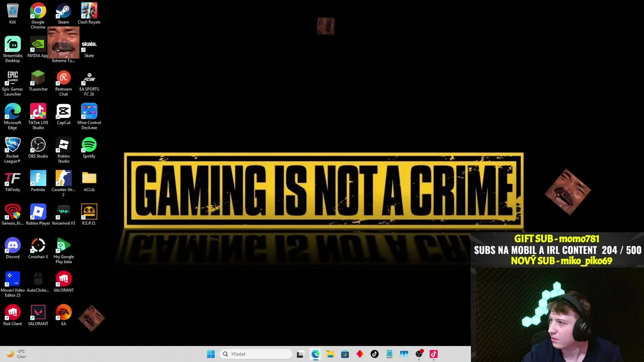Viewport: 644px width, 362px height.
Task: Launch Google Chrome from the desktop
Action: point(38,16)
